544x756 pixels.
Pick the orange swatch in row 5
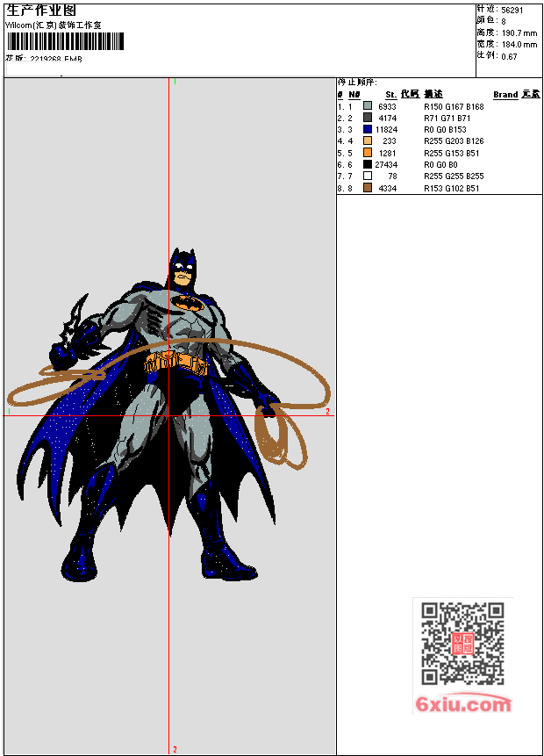[368, 153]
